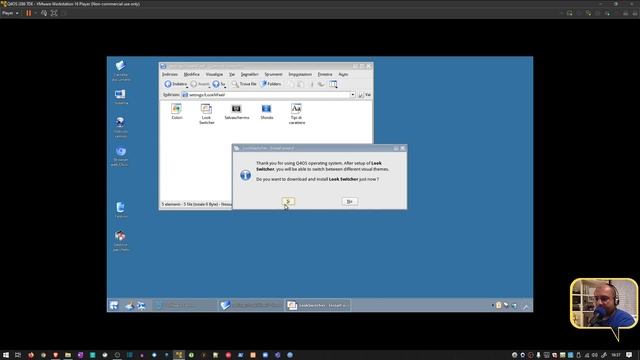The height and width of the screenshot is (360, 640).
Task: Click the Vai go button beside address bar
Action: pyautogui.click(x=364, y=95)
